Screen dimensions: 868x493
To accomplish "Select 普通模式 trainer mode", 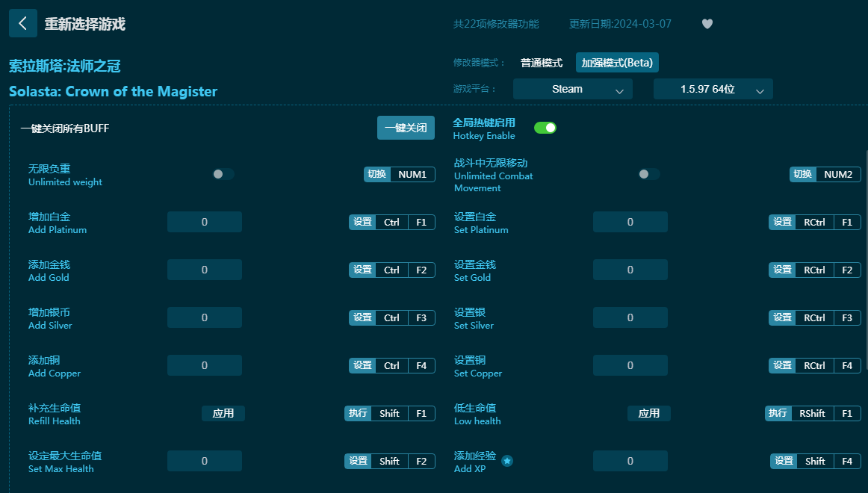I will [x=542, y=63].
